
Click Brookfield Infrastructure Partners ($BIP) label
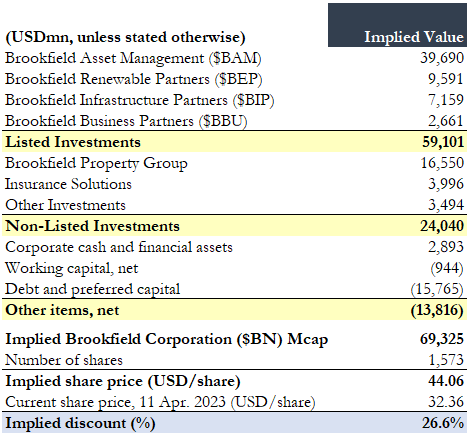140,100
